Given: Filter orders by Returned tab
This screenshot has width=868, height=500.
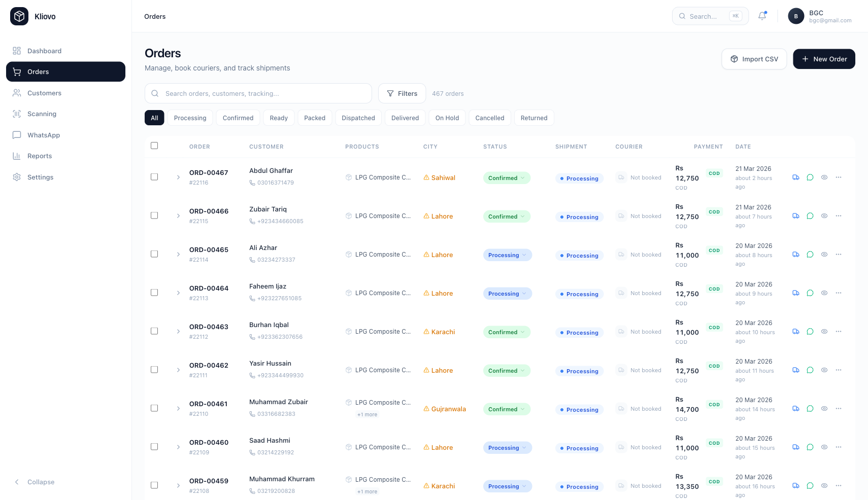Looking at the screenshot, I should [533, 118].
